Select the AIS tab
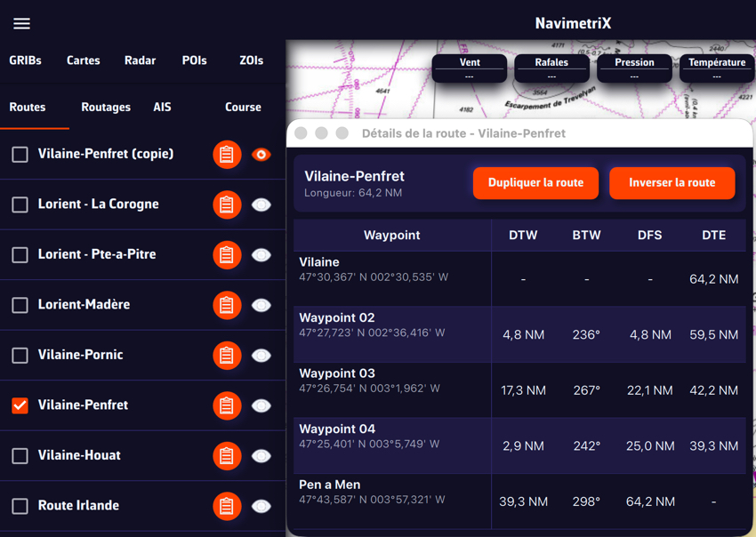The image size is (756, 537). point(162,108)
